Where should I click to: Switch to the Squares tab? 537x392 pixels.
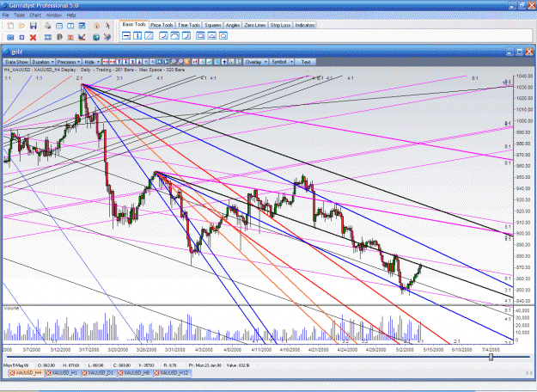click(x=213, y=25)
